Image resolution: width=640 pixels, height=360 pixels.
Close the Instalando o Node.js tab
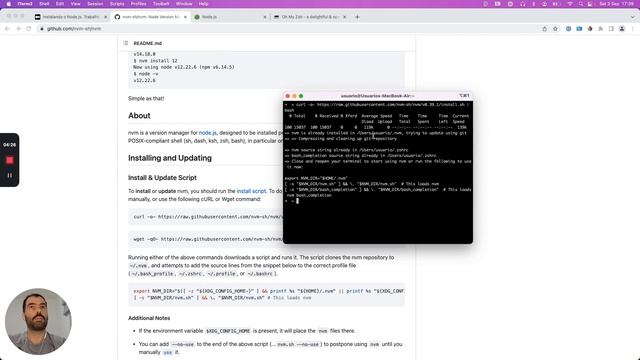click(x=105, y=17)
